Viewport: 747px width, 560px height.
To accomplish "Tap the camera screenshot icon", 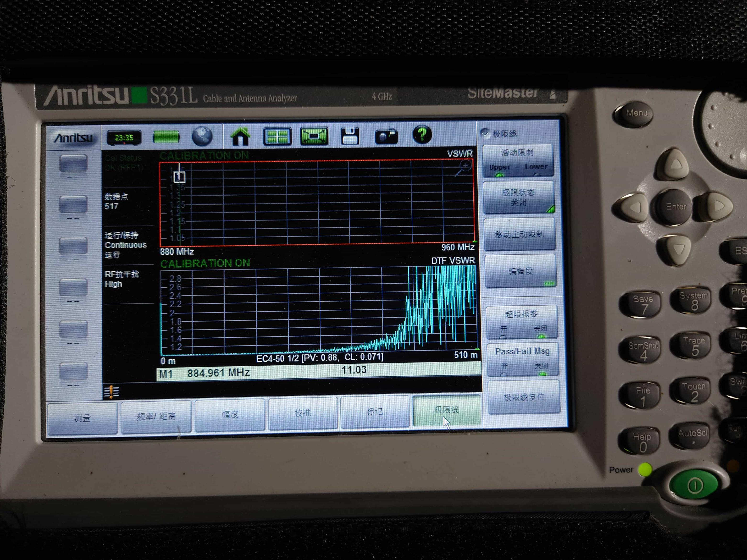I will pyautogui.click(x=386, y=136).
